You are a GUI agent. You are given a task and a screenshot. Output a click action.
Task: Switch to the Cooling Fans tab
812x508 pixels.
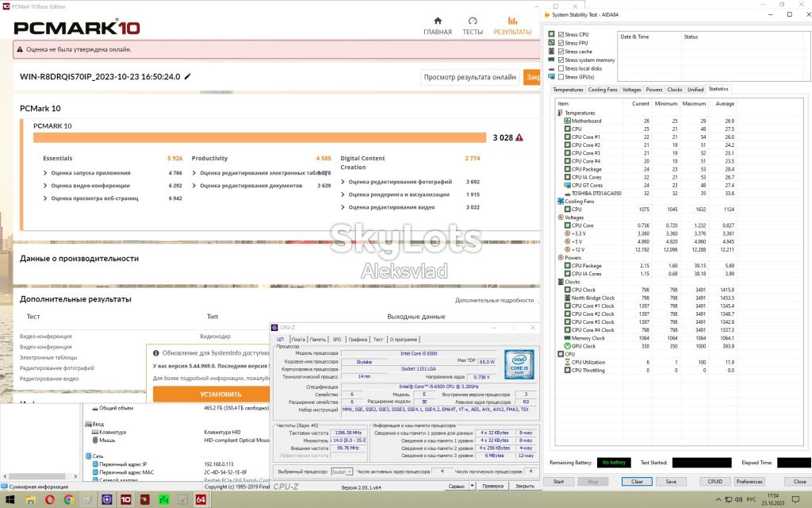[603, 90]
